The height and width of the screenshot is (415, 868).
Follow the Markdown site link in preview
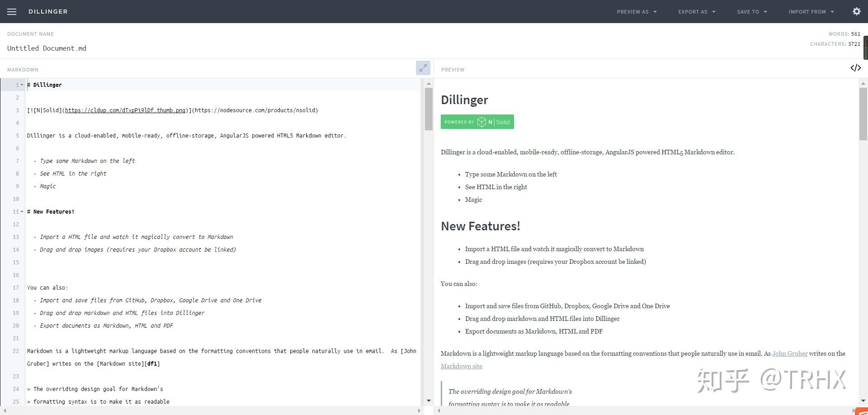pyautogui.click(x=461, y=367)
